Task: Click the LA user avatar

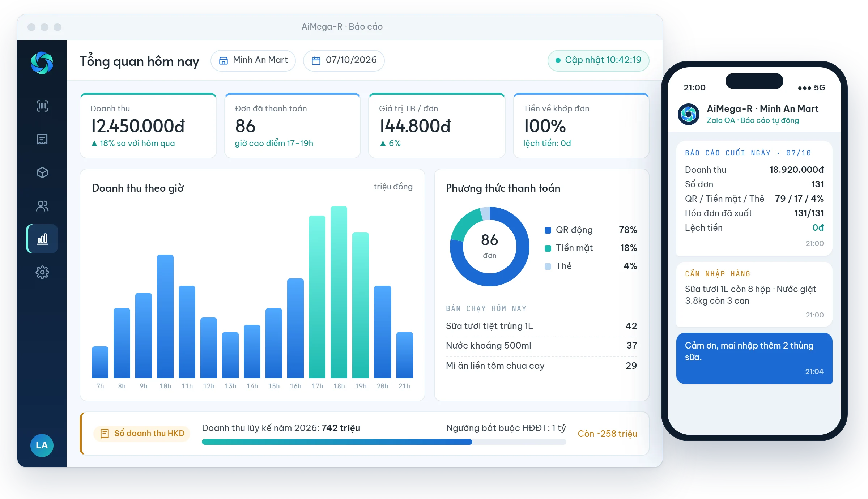Action: 42,445
